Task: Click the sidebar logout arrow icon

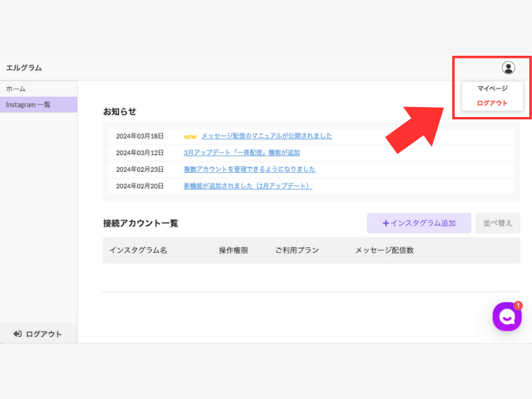Action: tap(17, 334)
